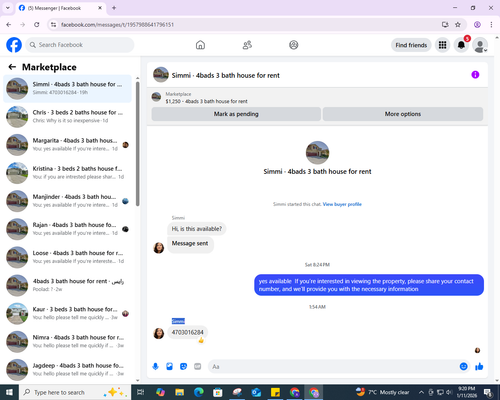Click the attach photo icon in composer
Image resolution: width=500 pixels, height=400 pixels.
click(x=169, y=367)
